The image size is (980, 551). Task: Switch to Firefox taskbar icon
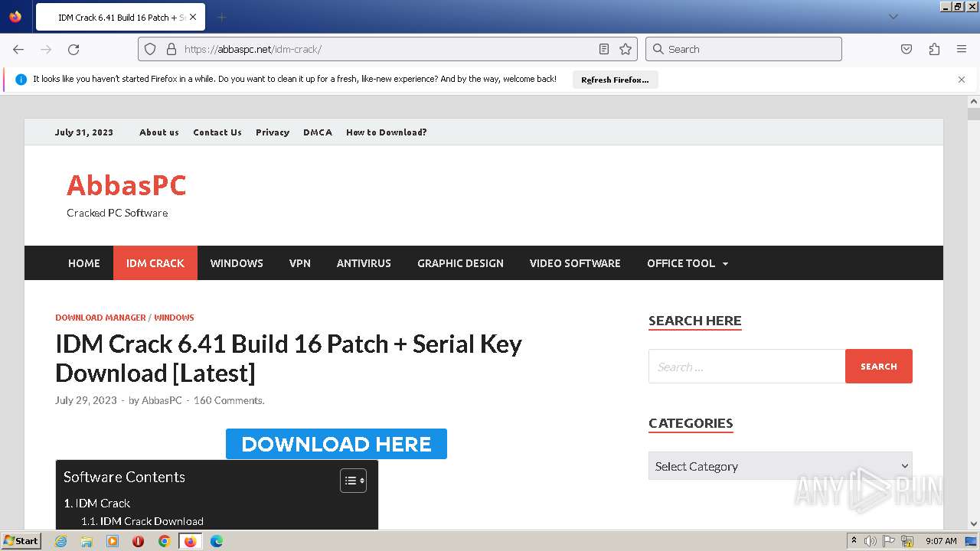pyautogui.click(x=190, y=541)
